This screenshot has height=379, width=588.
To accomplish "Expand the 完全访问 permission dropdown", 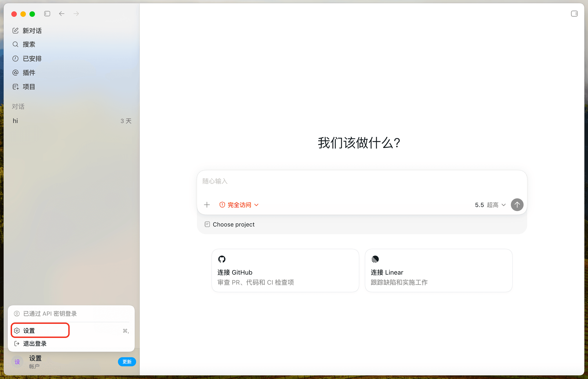I will [239, 205].
